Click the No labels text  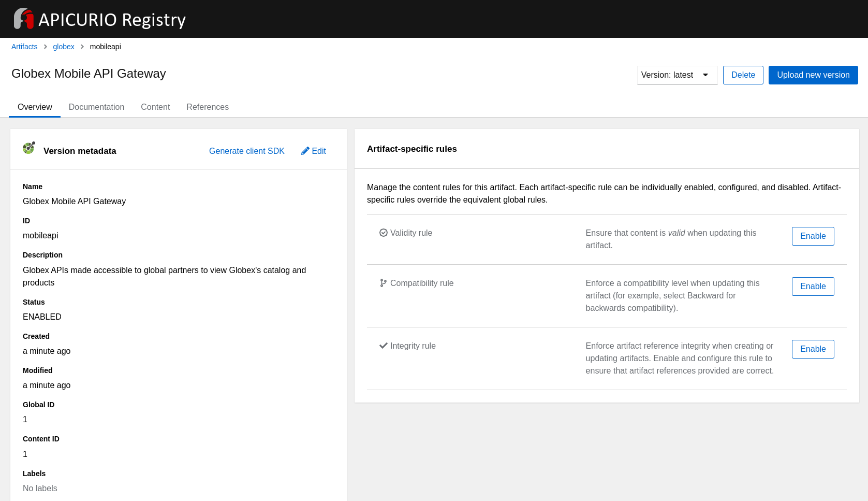click(40, 488)
